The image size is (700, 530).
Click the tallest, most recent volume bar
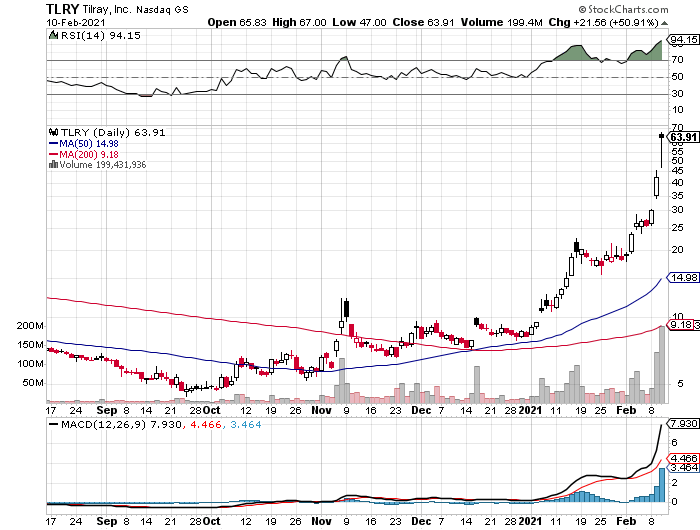662,364
